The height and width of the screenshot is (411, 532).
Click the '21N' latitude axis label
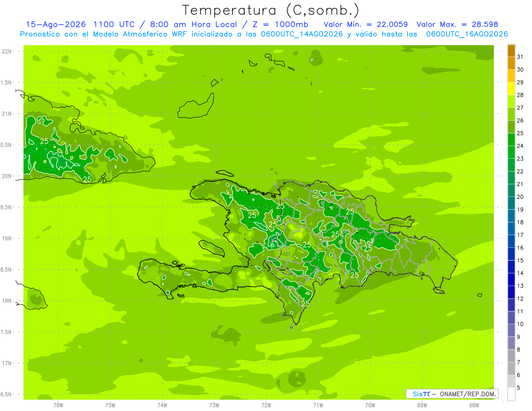[8, 114]
